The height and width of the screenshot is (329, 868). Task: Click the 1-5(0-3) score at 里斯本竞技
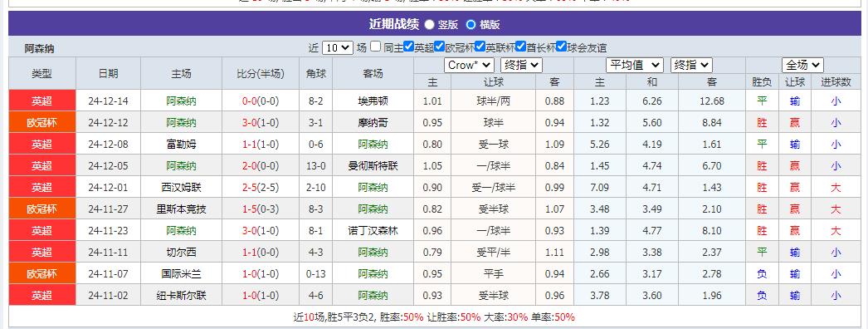[261, 209]
